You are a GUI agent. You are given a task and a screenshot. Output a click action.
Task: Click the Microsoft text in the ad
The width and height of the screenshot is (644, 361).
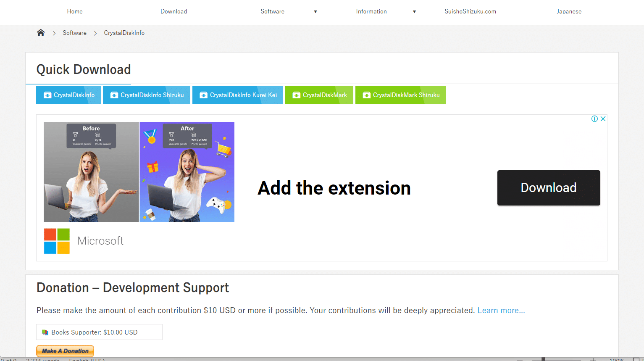click(100, 241)
